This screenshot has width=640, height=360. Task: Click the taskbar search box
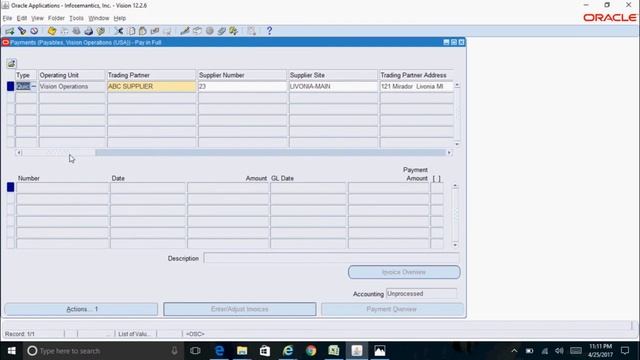pos(103,351)
